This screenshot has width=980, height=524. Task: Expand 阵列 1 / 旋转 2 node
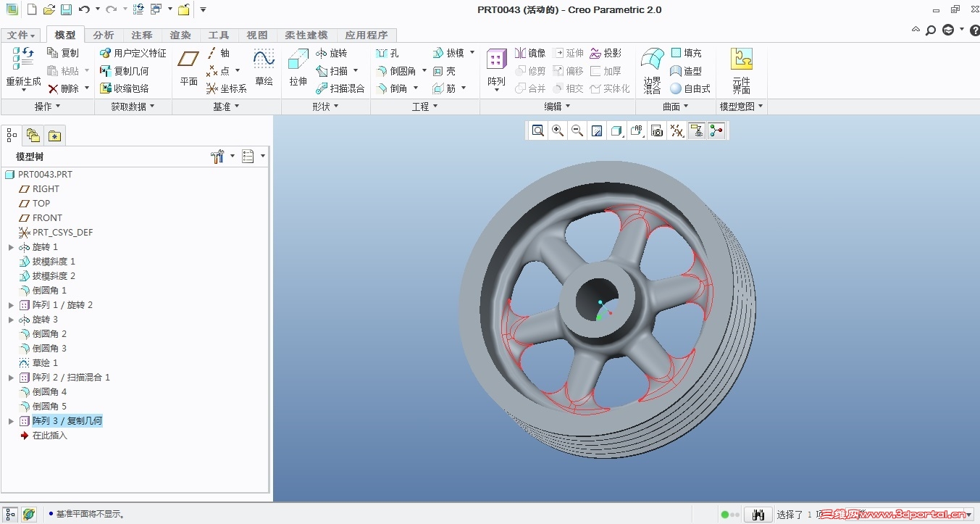pos(11,305)
